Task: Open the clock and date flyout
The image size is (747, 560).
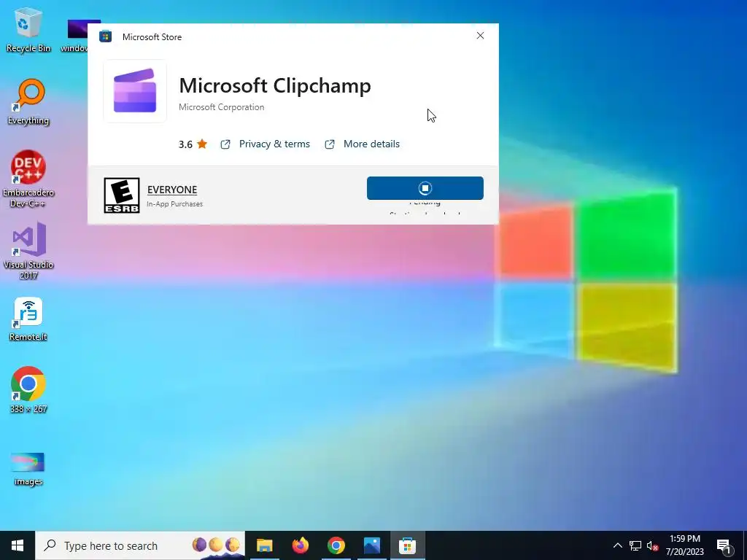Action: coord(684,545)
